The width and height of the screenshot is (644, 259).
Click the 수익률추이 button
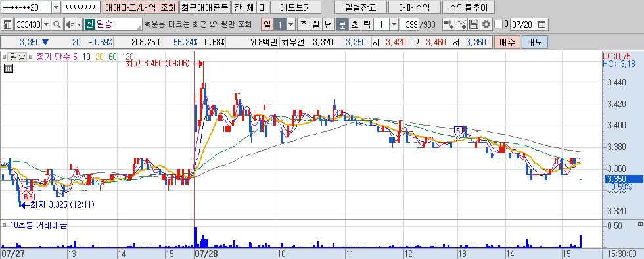tap(468, 7)
